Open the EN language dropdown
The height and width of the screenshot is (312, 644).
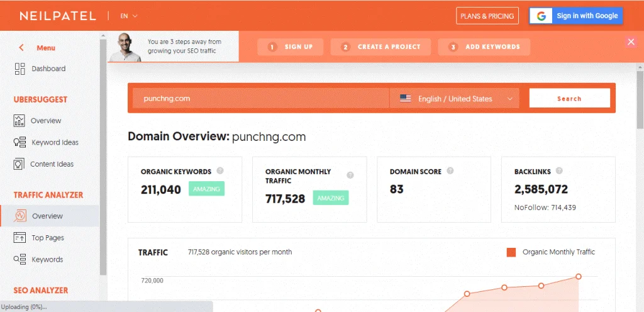129,16
